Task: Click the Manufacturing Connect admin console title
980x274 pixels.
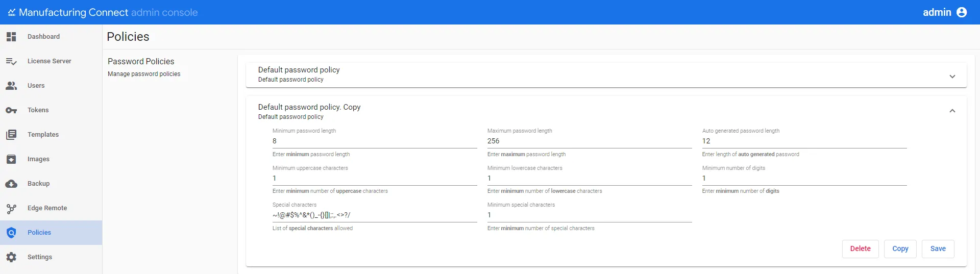Action: (x=108, y=12)
